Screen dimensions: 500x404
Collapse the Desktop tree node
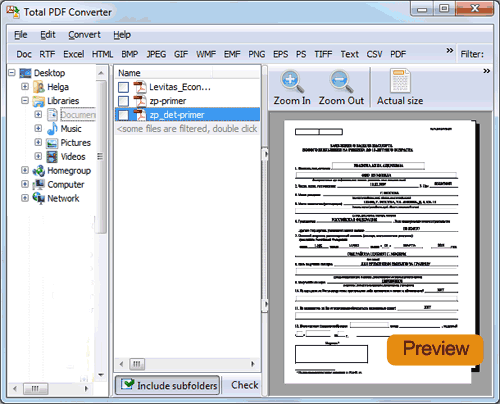click(12, 73)
